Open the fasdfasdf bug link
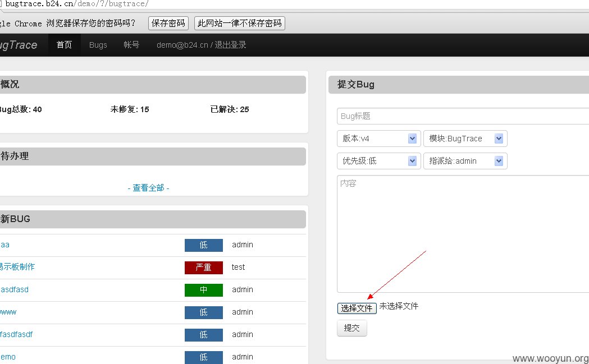The width and height of the screenshot is (589, 364). coord(16,334)
